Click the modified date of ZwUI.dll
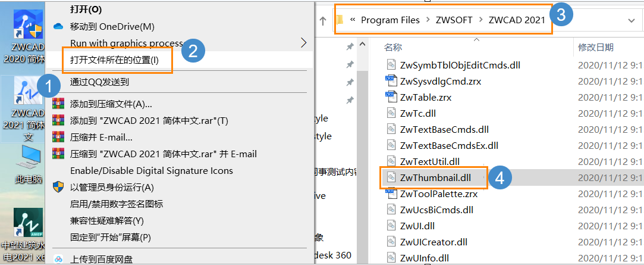 coord(610,226)
